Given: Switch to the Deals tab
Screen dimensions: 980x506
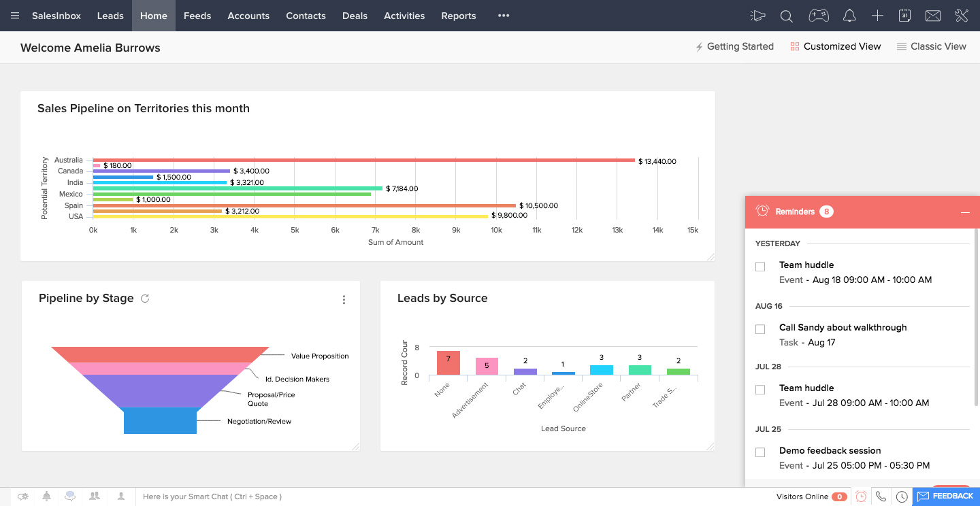Looking at the screenshot, I should (x=355, y=16).
